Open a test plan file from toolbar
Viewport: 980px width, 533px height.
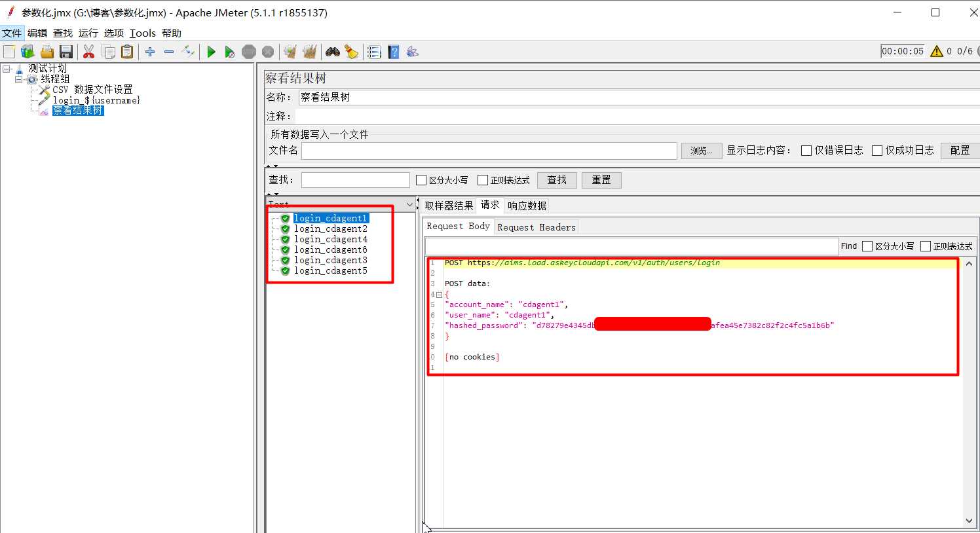(x=47, y=52)
